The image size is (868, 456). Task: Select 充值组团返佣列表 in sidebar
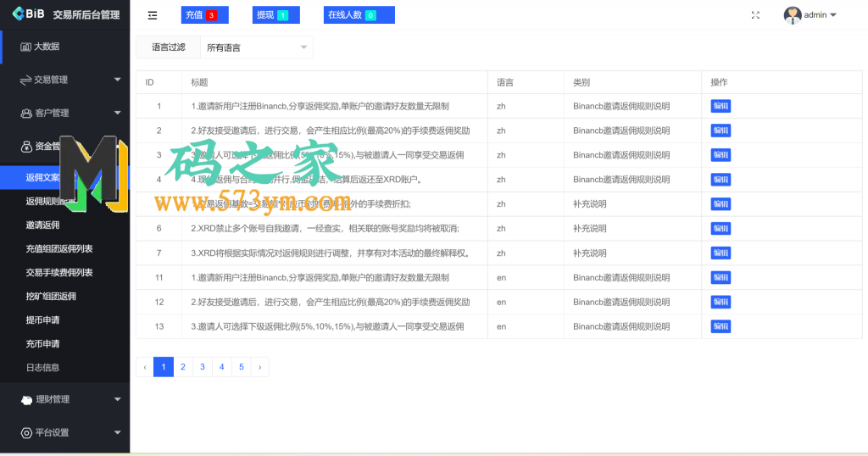(x=59, y=249)
